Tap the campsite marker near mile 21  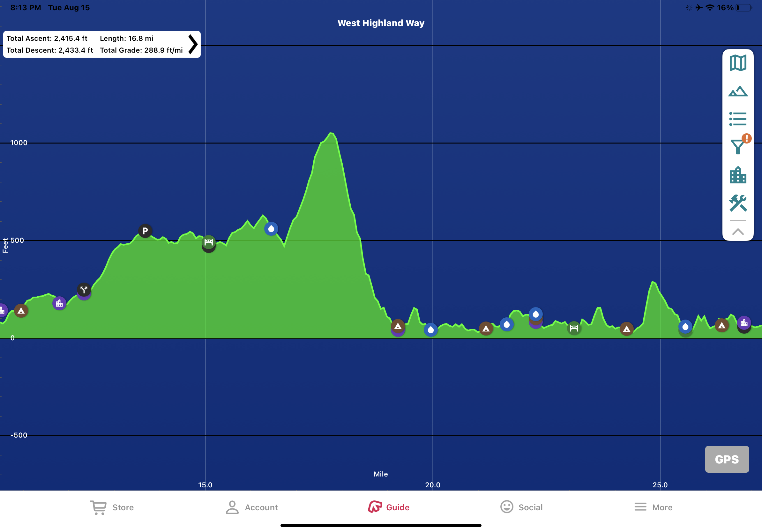pos(486,329)
